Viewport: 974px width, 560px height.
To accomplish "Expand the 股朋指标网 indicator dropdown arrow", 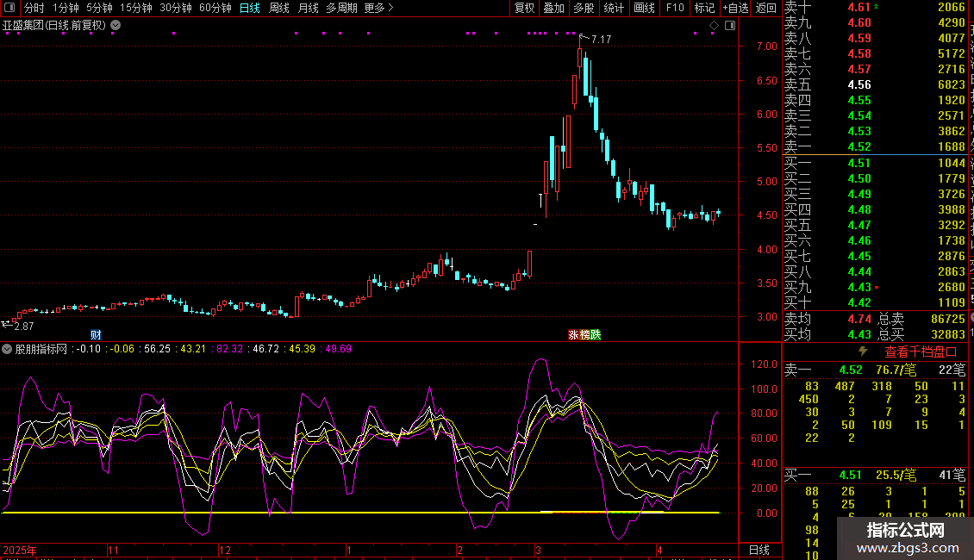I will [x=8, y=349].
